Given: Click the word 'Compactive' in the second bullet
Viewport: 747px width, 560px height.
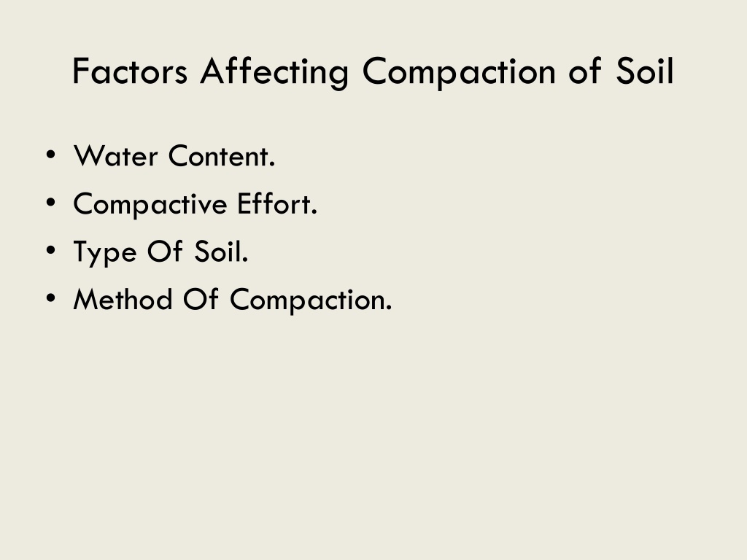Looking at the screenshot, I should tap(150, 205).
